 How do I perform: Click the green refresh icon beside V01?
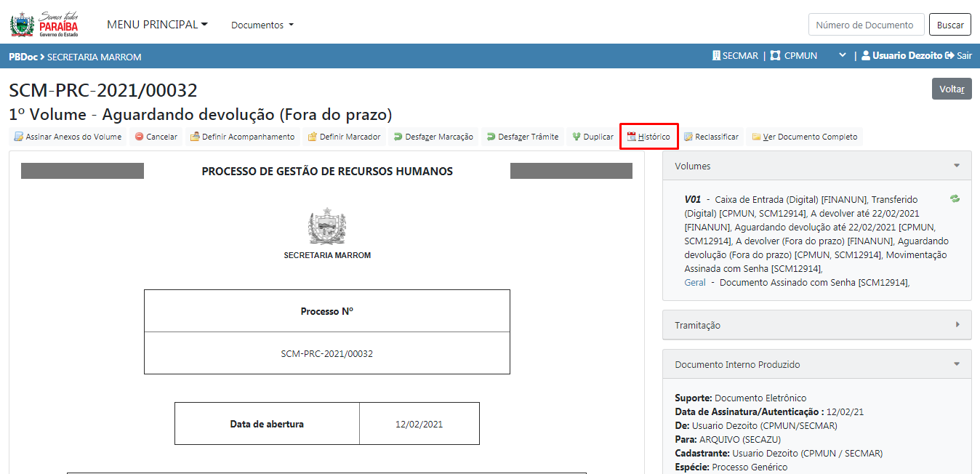(x=955, y=198)
